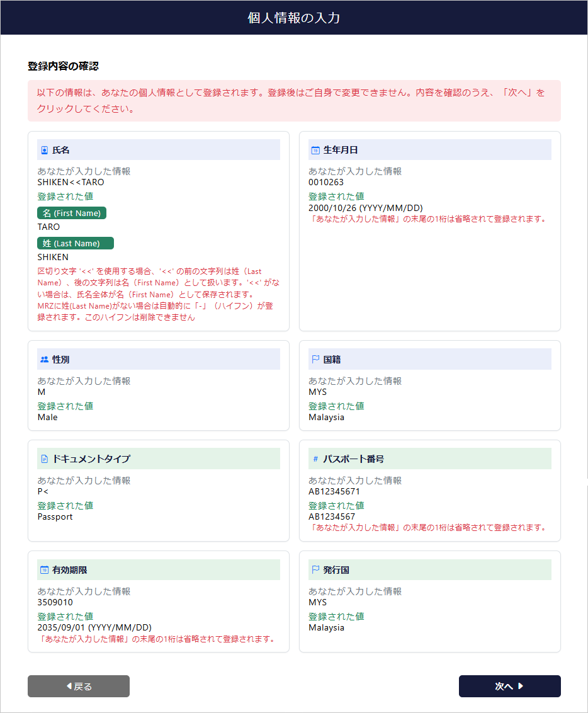Select the green 名 (First Name) badge
Screen dimensions: 588x713
pyautogui.click(x=71, y=213)
